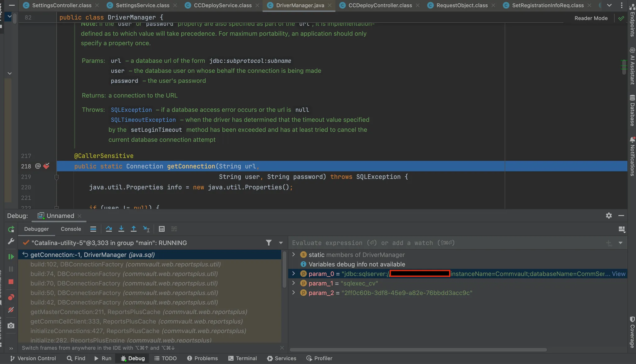Click the Step Over debugger icon

click(109, 229)
